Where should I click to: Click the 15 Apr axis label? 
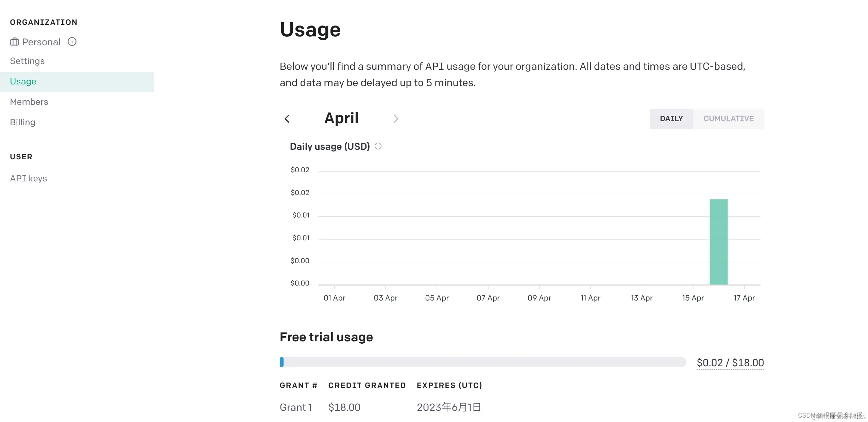pyautogui.click(x=693, y=298)
